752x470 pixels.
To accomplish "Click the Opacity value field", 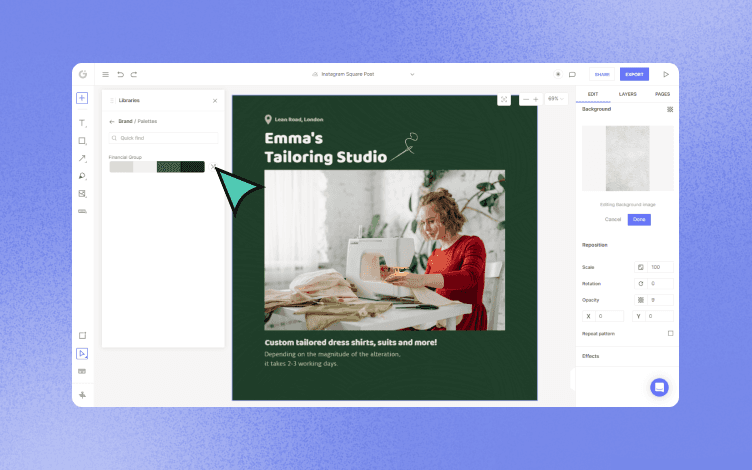I will coord(660,300).
